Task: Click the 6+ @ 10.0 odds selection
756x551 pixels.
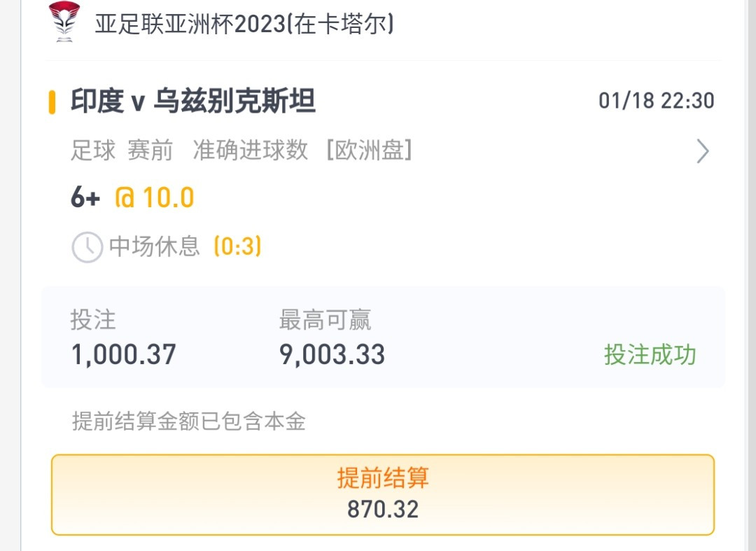Action: [132, 197]
